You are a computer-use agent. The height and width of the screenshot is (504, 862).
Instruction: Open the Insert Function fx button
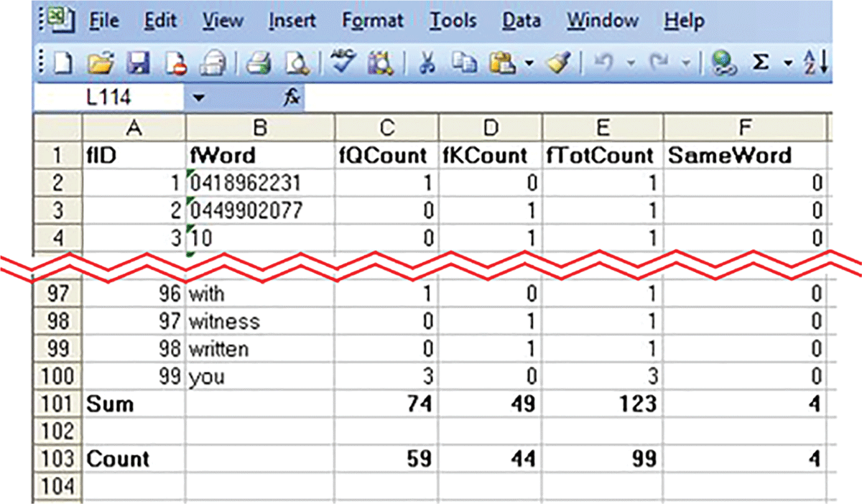tap(292, 98)
